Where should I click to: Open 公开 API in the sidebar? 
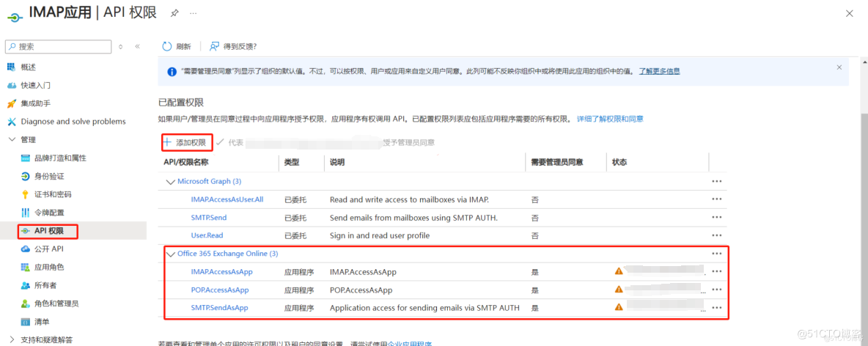49,249
